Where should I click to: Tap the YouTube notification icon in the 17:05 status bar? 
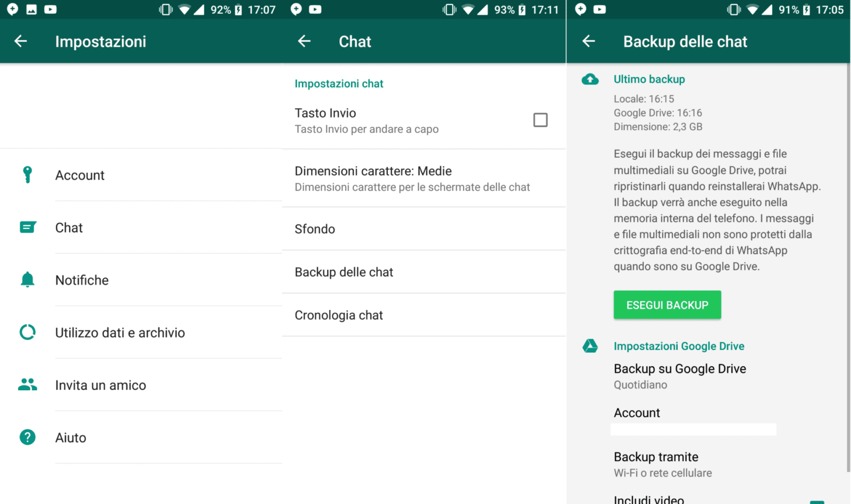600,10
